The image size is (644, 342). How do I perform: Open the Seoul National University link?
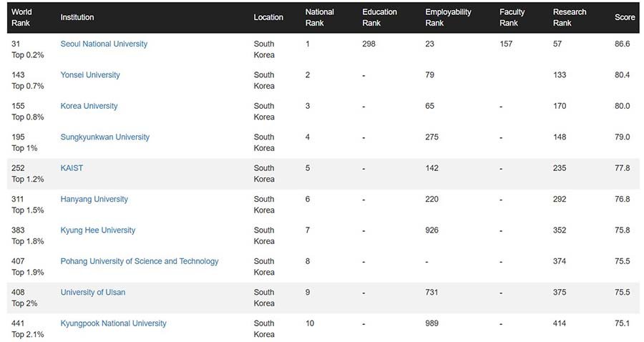[104, 44]
